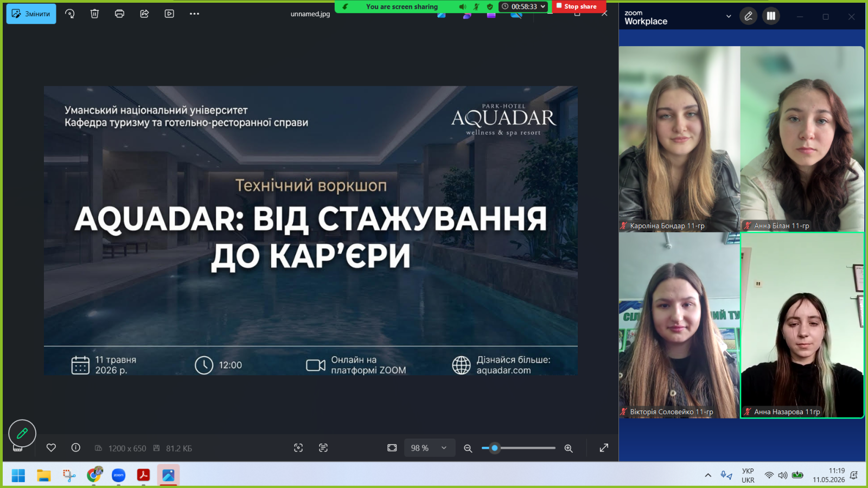Start slideshow with the play icon
Image resolution: width=868 pixels, height=488 pixels.
(169, 14)
